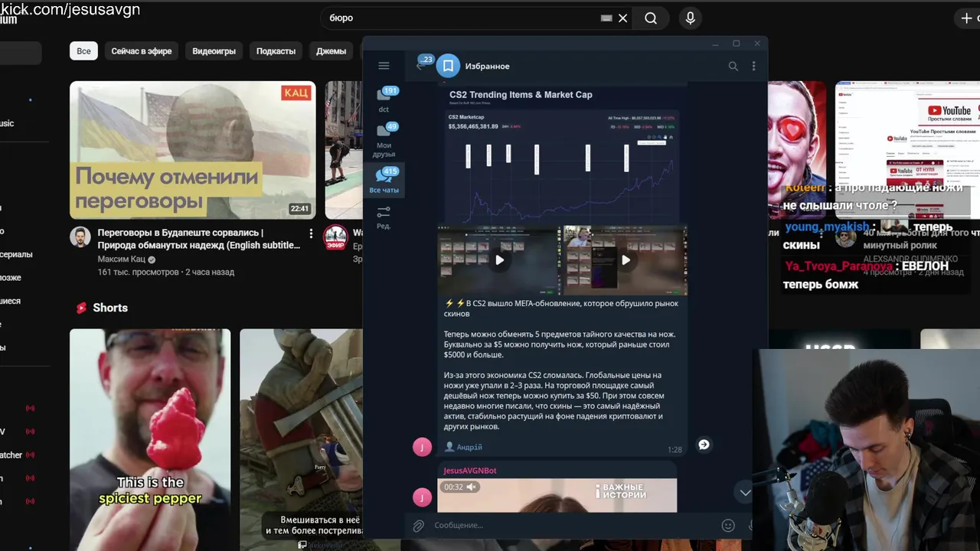Select the Сейчас в эфире chip
This screenshot has height=551, width=980.
(x=142, y=51)
